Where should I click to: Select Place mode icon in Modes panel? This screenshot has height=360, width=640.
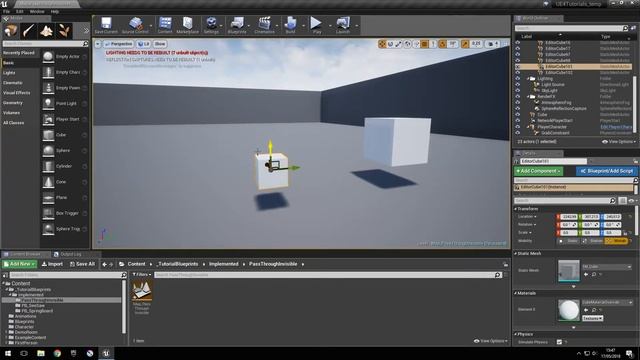tap(11, 31)
